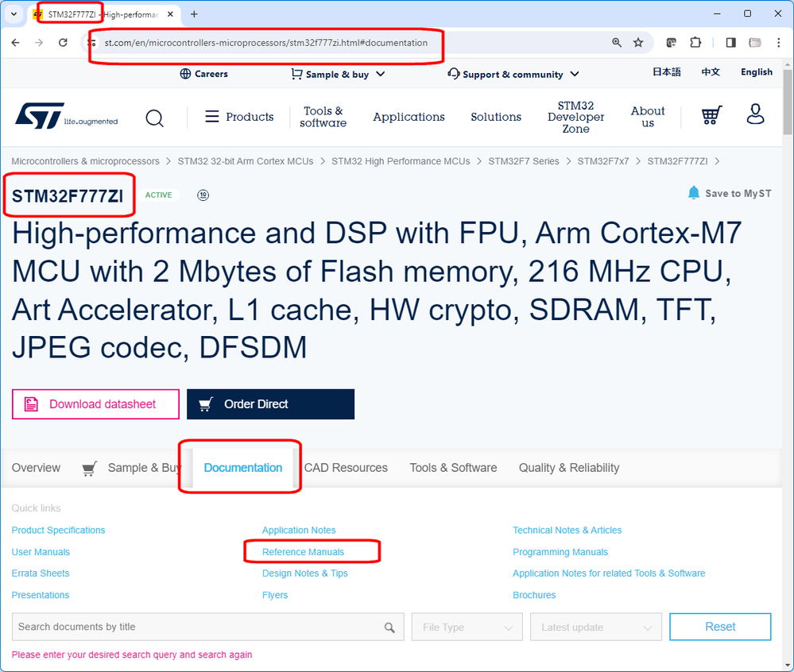Open Errata Sheets quick link
Viewport: 794px width, 672px height.
(x=41, y=574)
